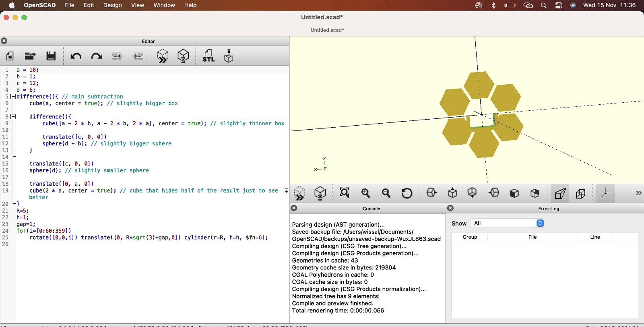The height and width of the screenshot is (327, 644).
Task: Switch to Top view
Action: 452,193
